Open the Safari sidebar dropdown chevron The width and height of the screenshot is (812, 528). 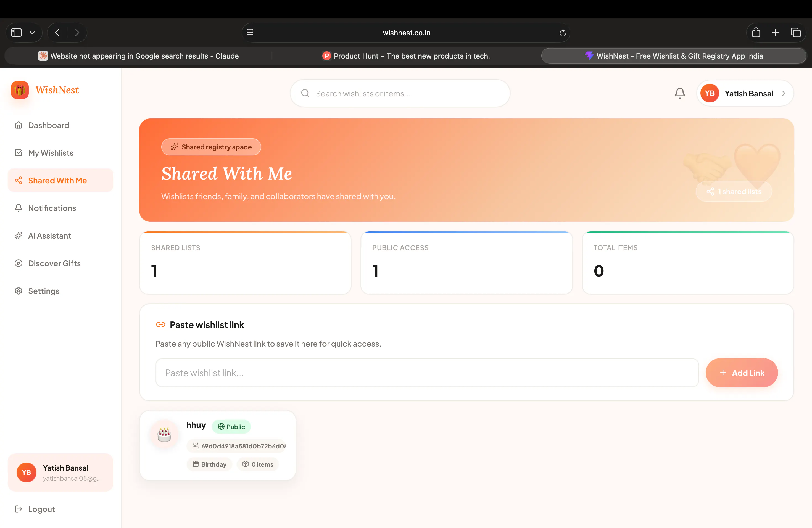click(32, 33)
